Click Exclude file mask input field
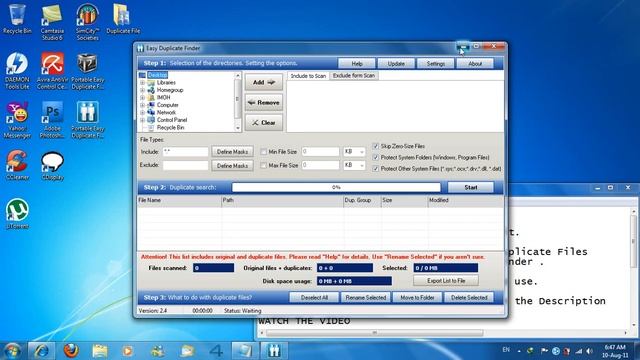The height and width of the screenshot is (360, 640). (186, 165)
